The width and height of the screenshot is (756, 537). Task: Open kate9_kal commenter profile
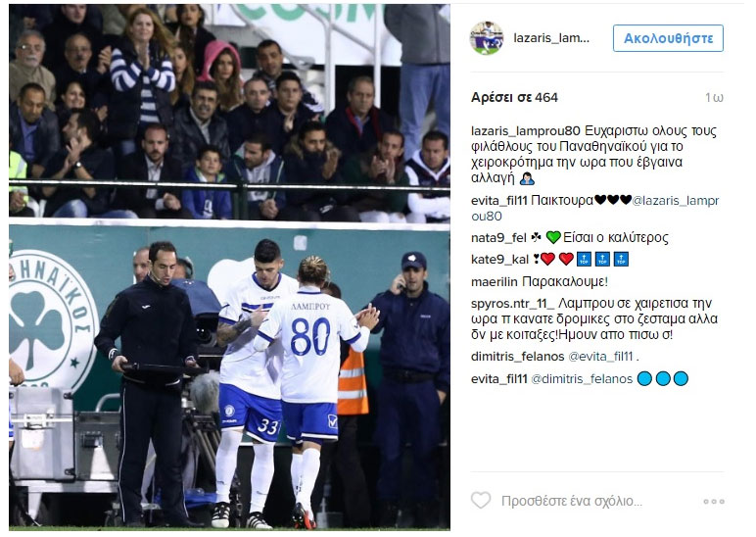500,260
